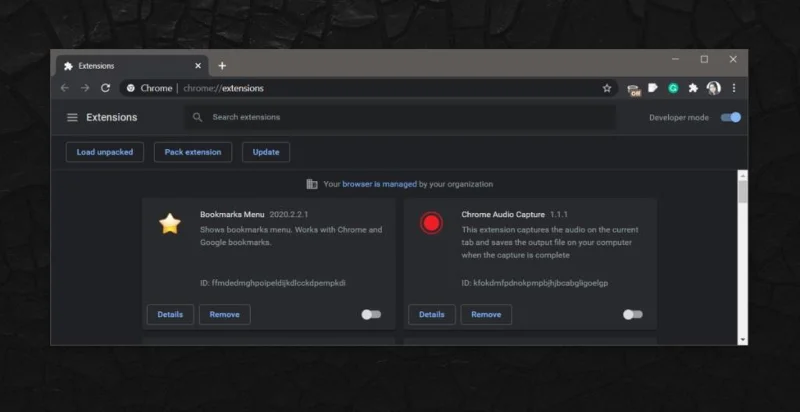Open the Extensions hamburger menu
Viewport: 800px width, 412px height.
point(72,118)
